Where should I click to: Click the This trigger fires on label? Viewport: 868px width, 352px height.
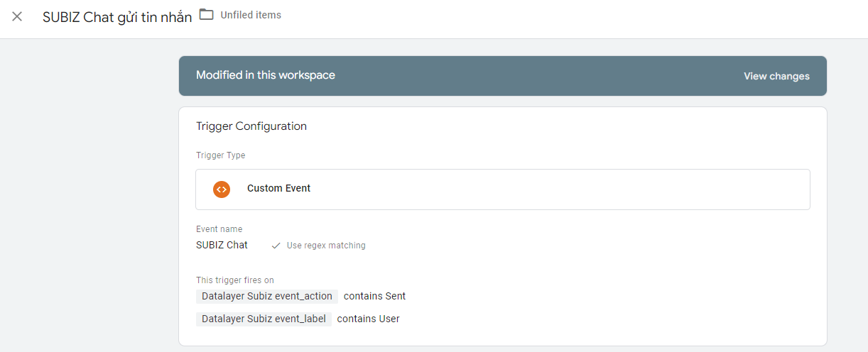pyautogui.click(x=234, y=280)
